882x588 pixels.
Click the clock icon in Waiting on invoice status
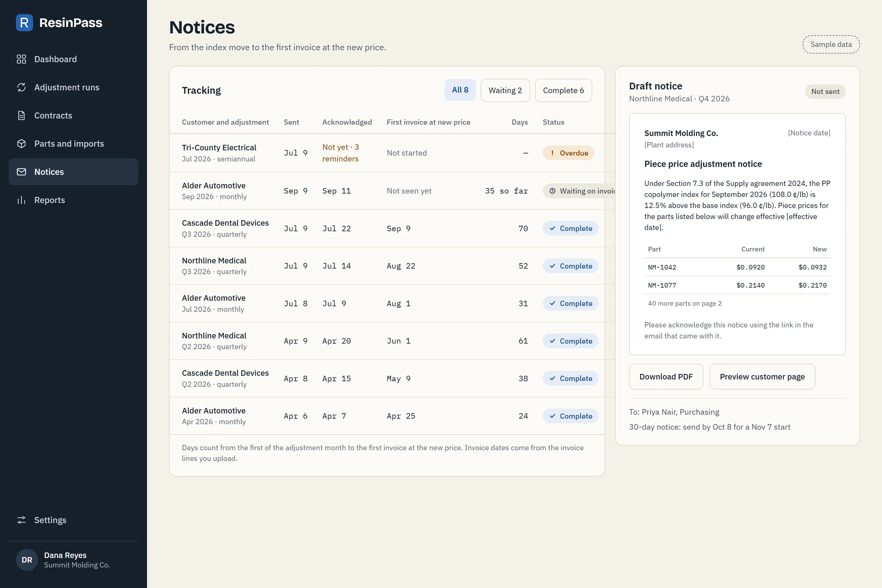pos(552,191)
